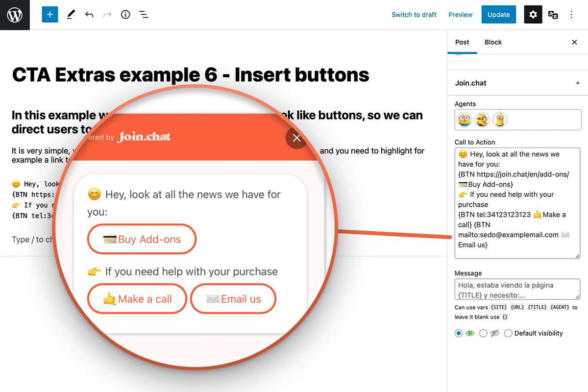The height and width of the screenshot is (392, 588).
Task: Collapse the Join.chat panel arrow
Action: (578, 83)
